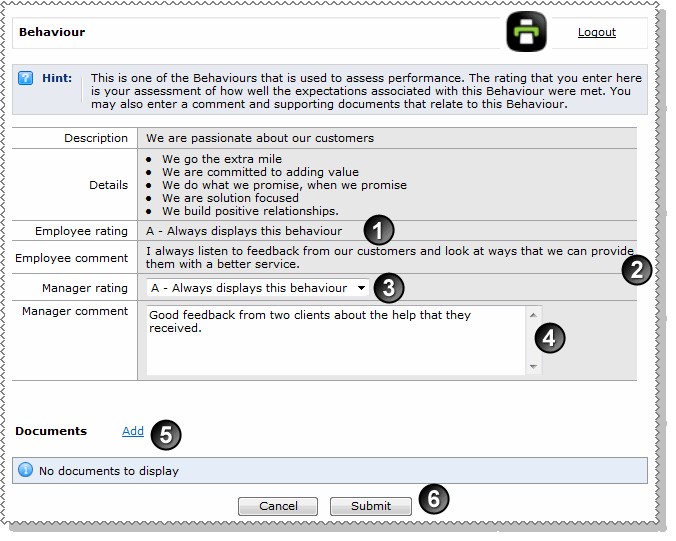Viewport: 676px width, 541px height.
Task: Cancel the behaviour form
Action: point(278,506)
